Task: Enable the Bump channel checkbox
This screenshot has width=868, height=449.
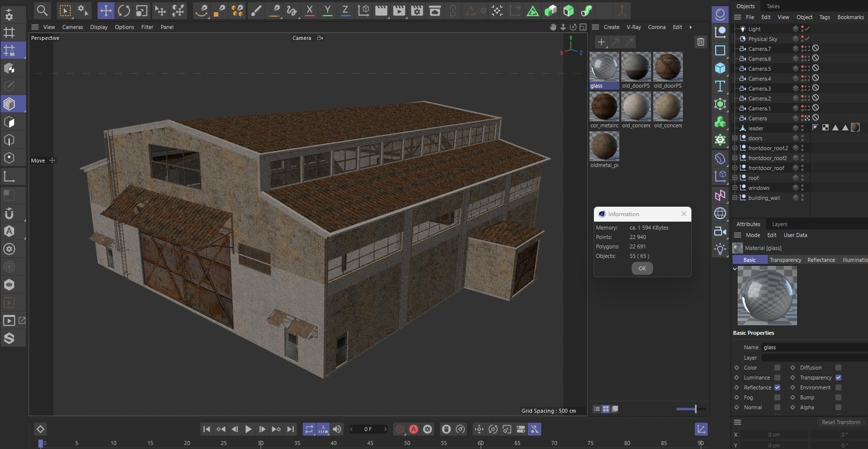Action: pos(838,398)
